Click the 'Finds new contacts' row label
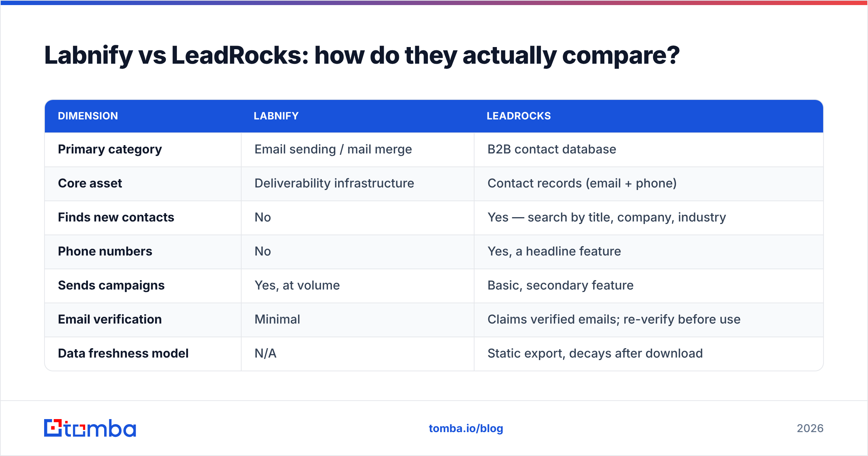 click(116, 218)
